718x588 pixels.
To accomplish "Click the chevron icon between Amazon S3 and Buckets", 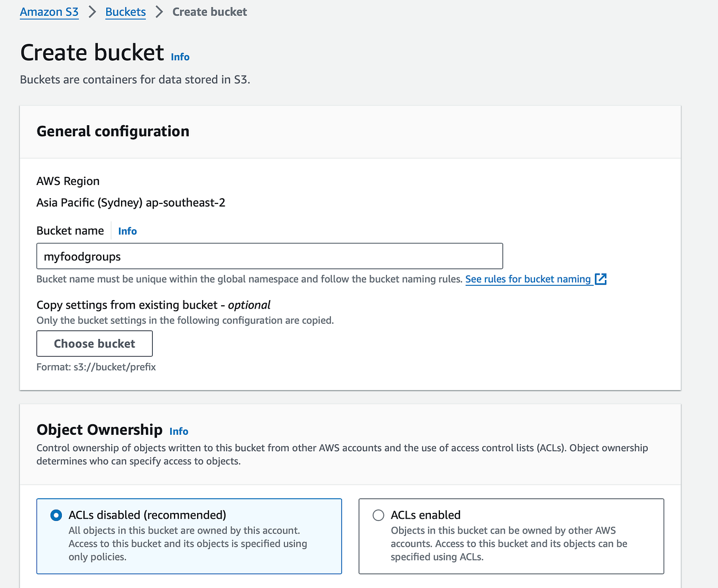I will pyautogui.click(x=92, y=11).
